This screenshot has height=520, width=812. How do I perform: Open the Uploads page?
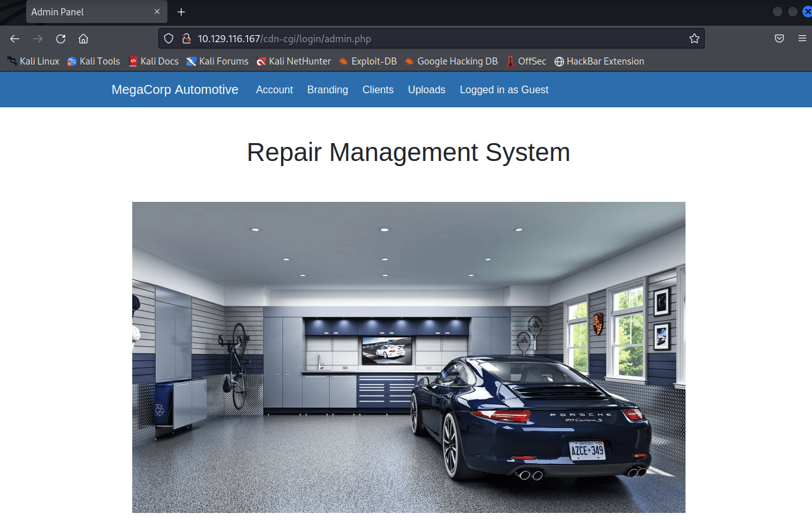point(426,90)
